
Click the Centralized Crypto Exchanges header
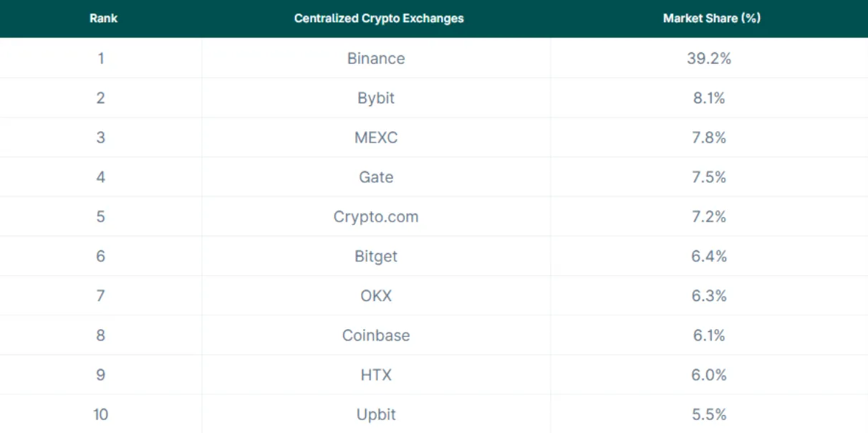[379, 19]
